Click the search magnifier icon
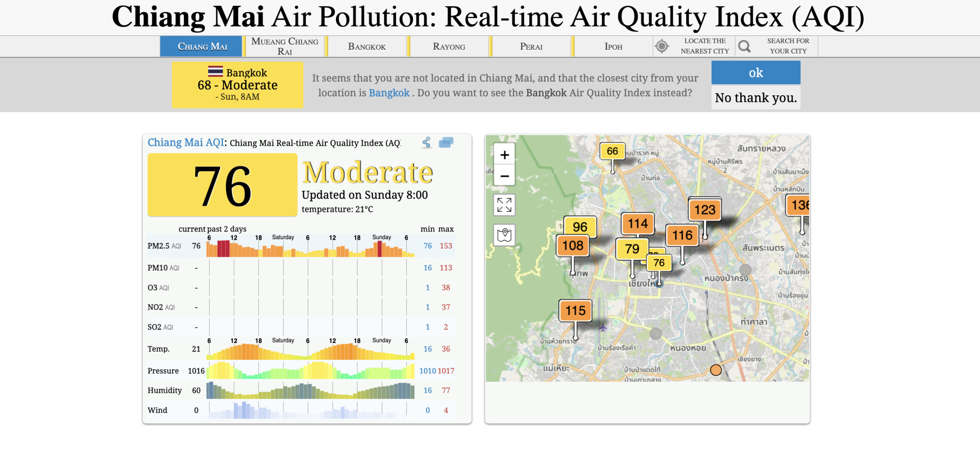The height and width of the screenshot is (453, 980). coord(744,46)
